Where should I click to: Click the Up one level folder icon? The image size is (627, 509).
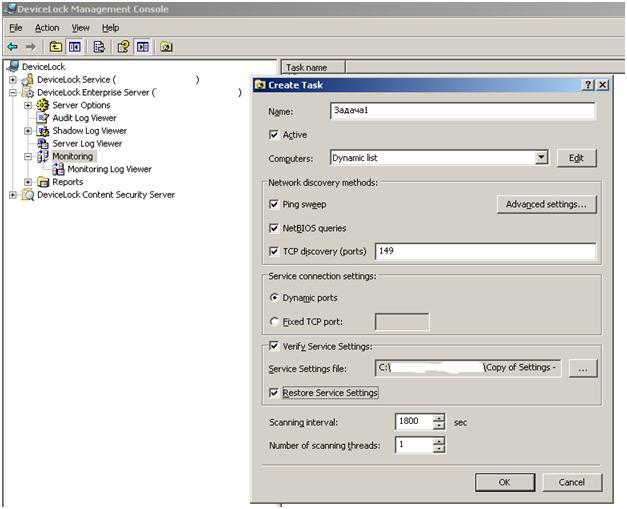pyautogui.click(x=56, y=47)
